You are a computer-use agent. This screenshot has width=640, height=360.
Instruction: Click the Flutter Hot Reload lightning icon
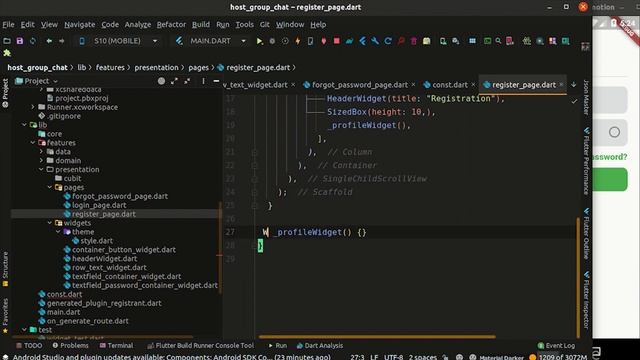point(298,41)
